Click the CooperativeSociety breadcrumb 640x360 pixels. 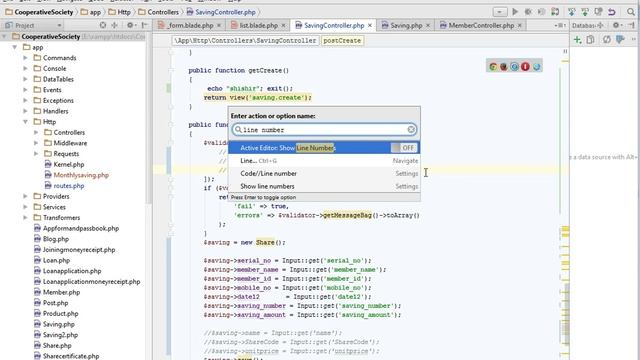click(x=40, y=12)
